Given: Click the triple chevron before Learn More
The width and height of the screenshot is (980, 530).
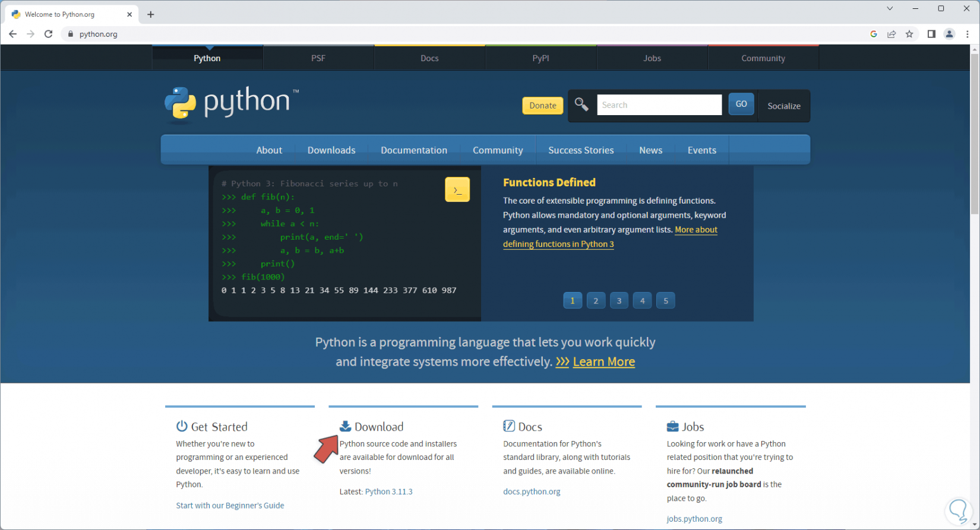Looking at the screenshot, I should 562,362.
